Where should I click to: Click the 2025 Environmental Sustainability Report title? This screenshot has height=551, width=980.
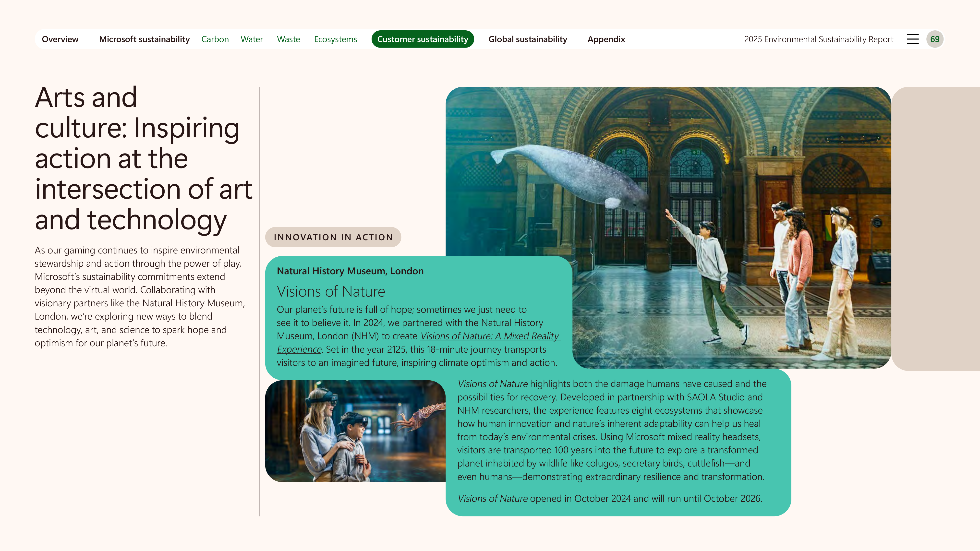point(819,39)
